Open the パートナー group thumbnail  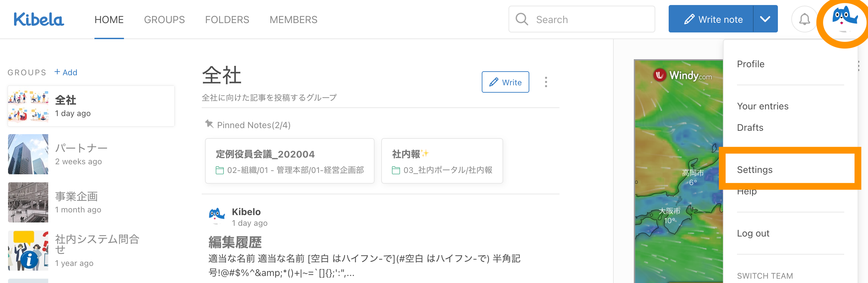28,154
